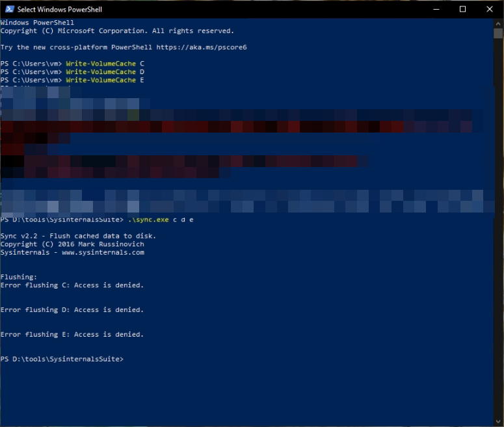Click the scrollbar up arrow
This screenshot has width=504, height=427.
click(x=498, y=23)
